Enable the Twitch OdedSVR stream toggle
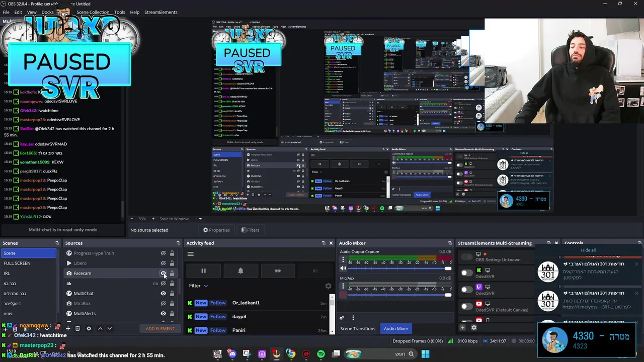644x362 pixels. tap(467, 290)
